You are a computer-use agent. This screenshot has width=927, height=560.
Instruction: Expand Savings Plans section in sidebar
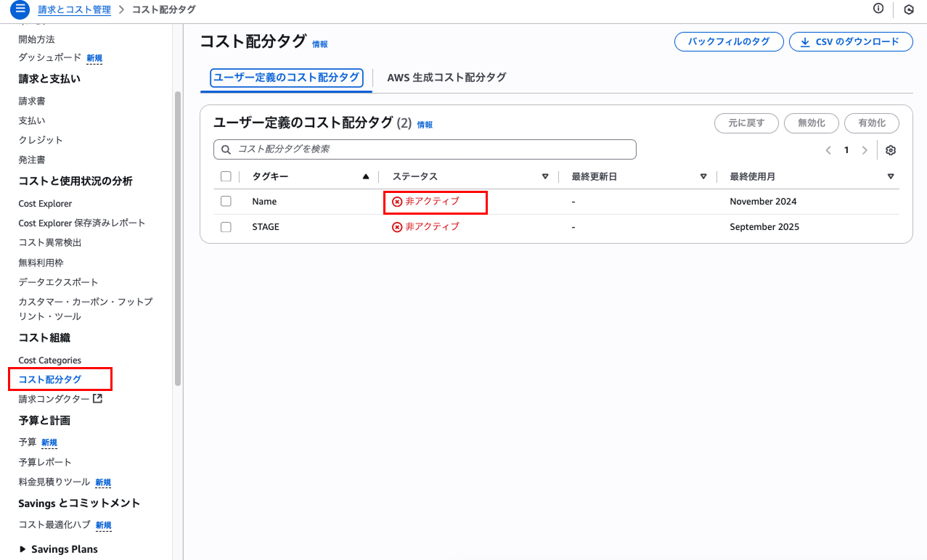pyautogui.click(x=23, y=549)
